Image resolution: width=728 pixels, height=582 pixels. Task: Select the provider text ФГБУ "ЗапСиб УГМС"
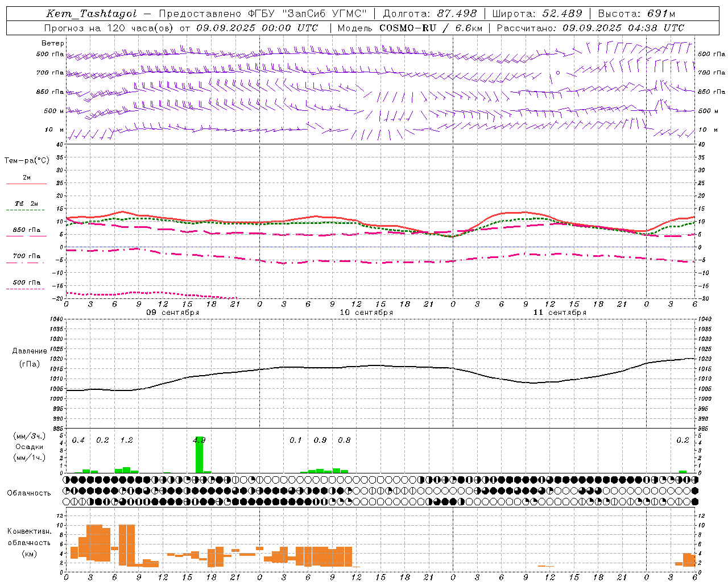tap(308, 14)
